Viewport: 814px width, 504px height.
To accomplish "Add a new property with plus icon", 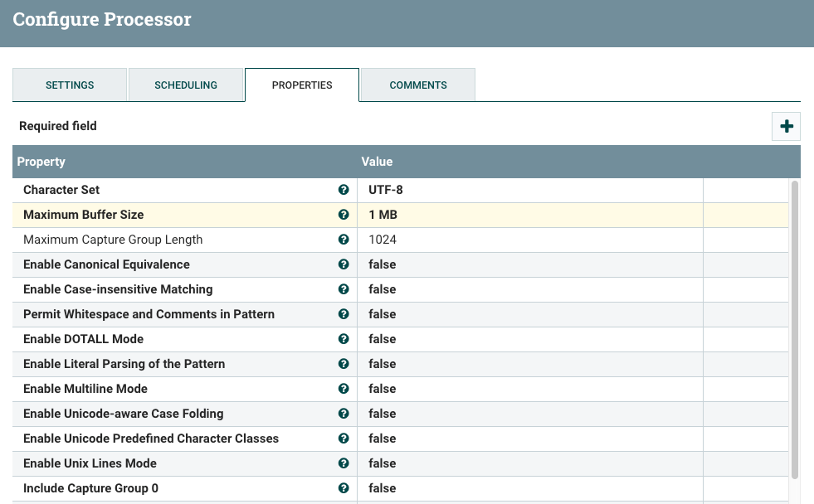I will point(786,126).
